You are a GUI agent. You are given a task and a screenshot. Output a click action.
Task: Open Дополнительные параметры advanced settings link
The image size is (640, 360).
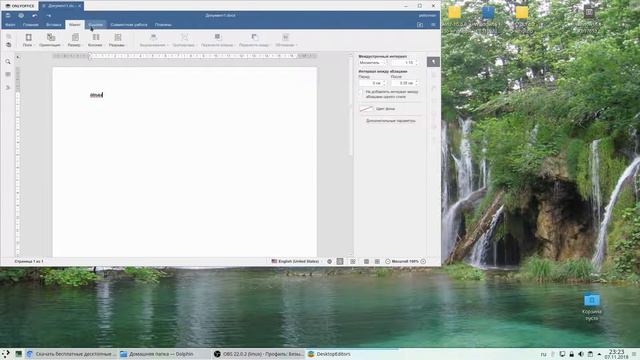click(x=391, y=121)
